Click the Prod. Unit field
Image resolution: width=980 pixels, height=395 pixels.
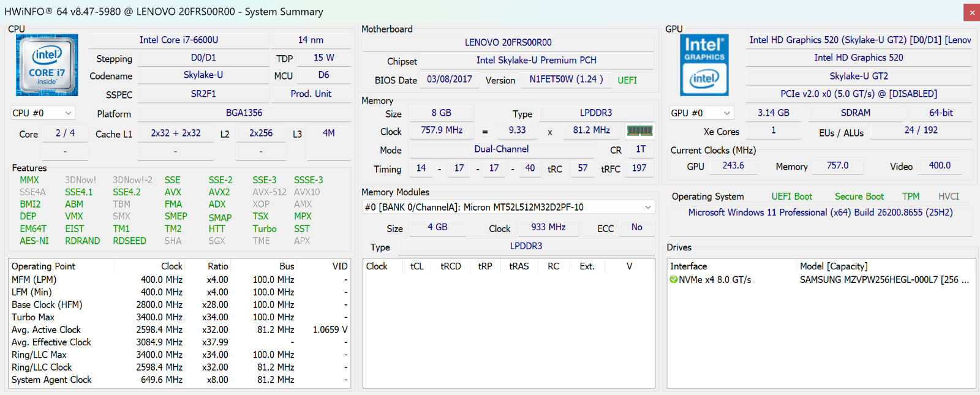click(311, 94)
